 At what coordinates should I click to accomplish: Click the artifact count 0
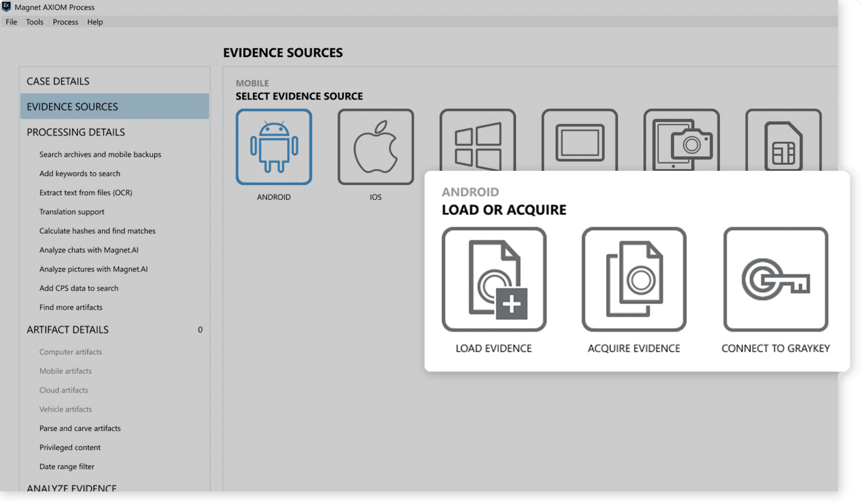(200, 330)
